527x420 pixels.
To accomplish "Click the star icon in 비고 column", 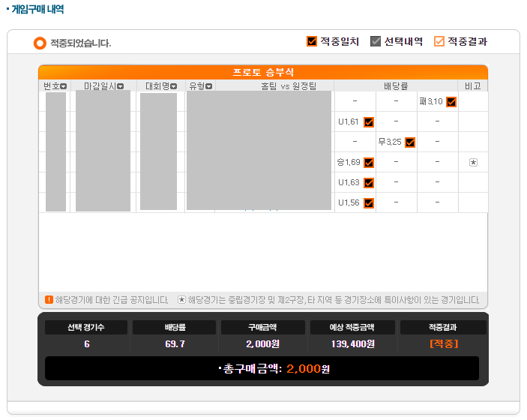I will coord(473,162).
